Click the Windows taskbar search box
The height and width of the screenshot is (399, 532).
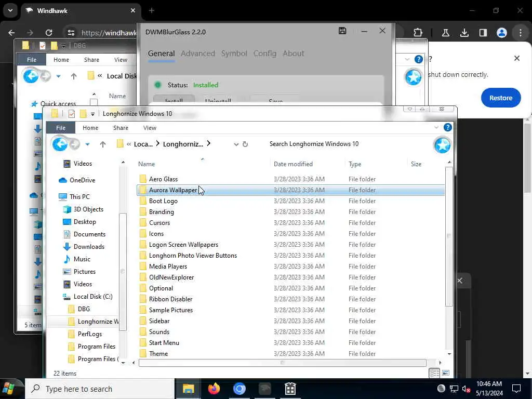[100, 389]
